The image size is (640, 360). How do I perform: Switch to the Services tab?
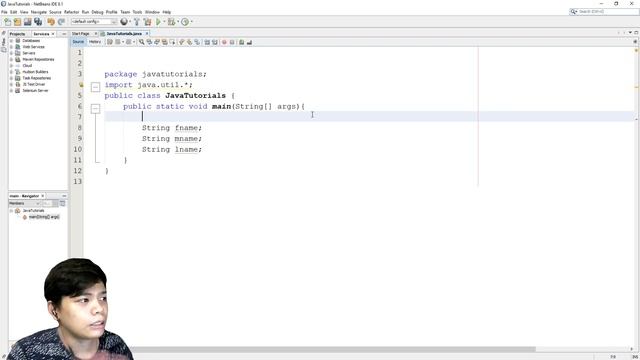pos(41,34)
